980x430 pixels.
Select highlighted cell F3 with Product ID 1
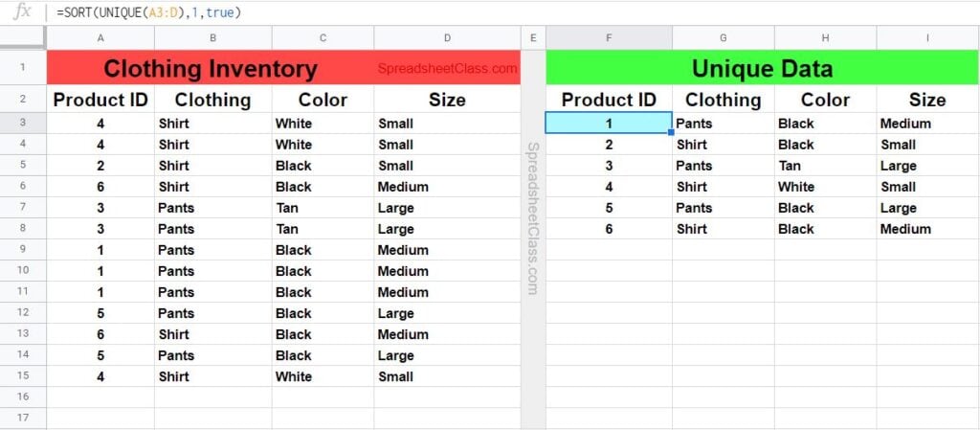click(x=609, y=124)
